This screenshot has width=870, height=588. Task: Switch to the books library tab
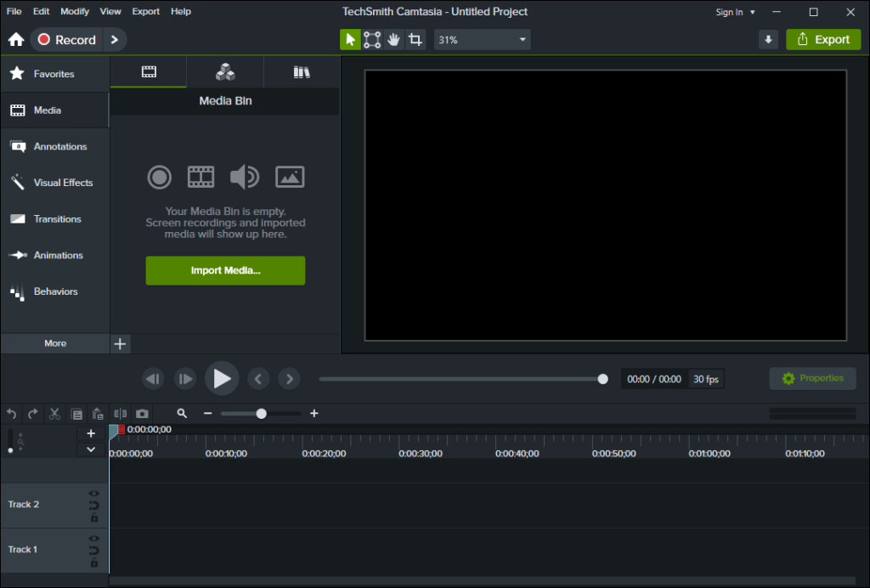click(x=302, y=71)
